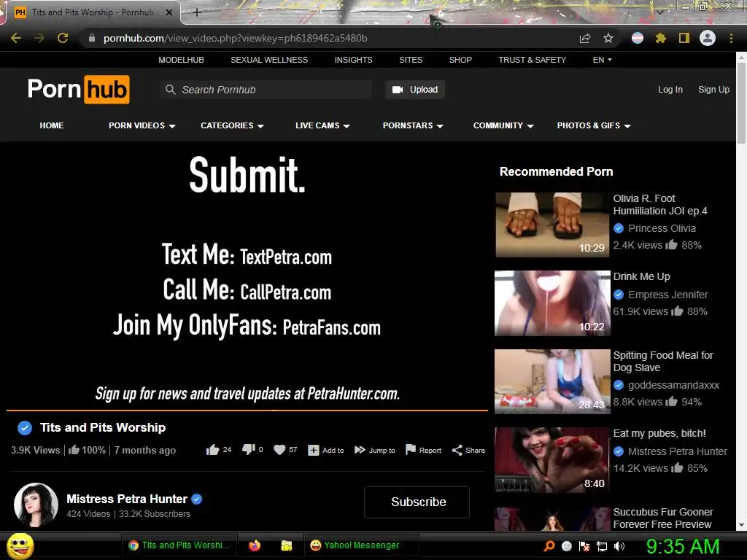Click the orange video progress bar
This screenshot has width=747, height=560.
pyautogui.click(x=247, y=410)
